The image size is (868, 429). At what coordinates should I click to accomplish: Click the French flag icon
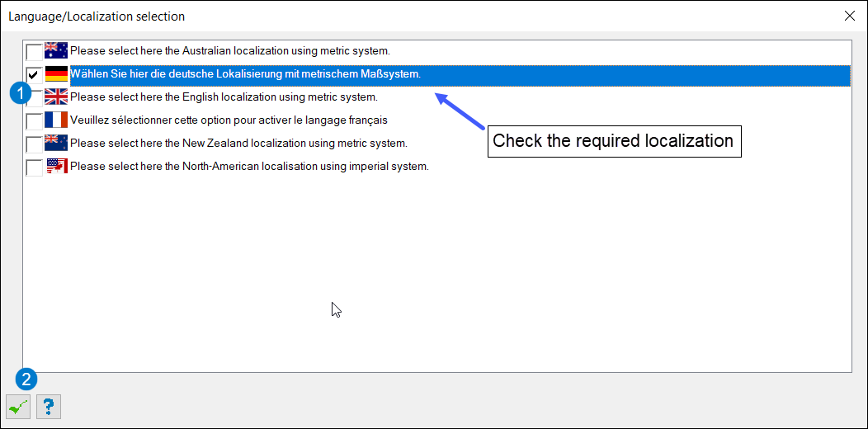pyautogui.click(x=56, y=120)
